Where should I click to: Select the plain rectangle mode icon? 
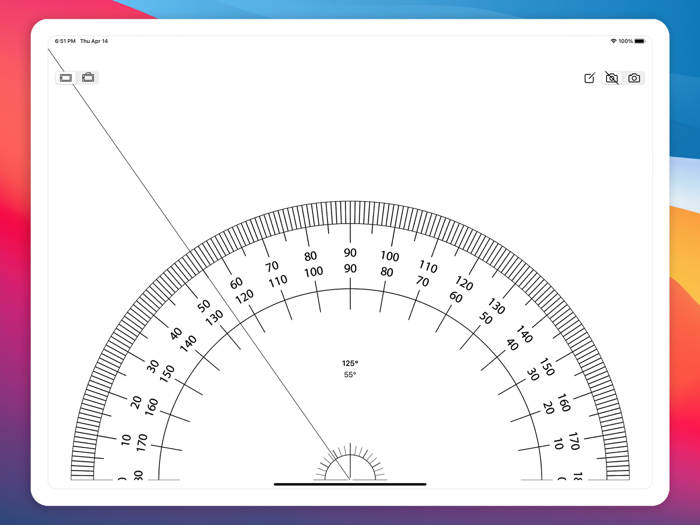click(66, 78)
